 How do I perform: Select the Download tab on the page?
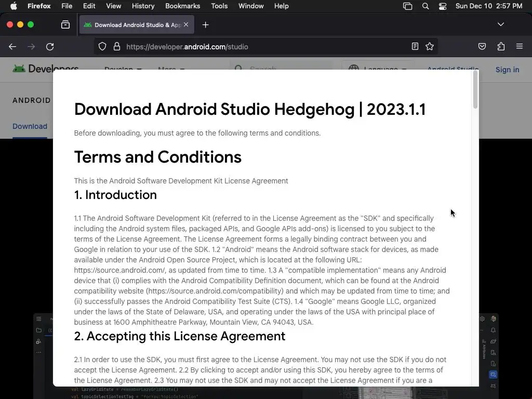point(30,126)
